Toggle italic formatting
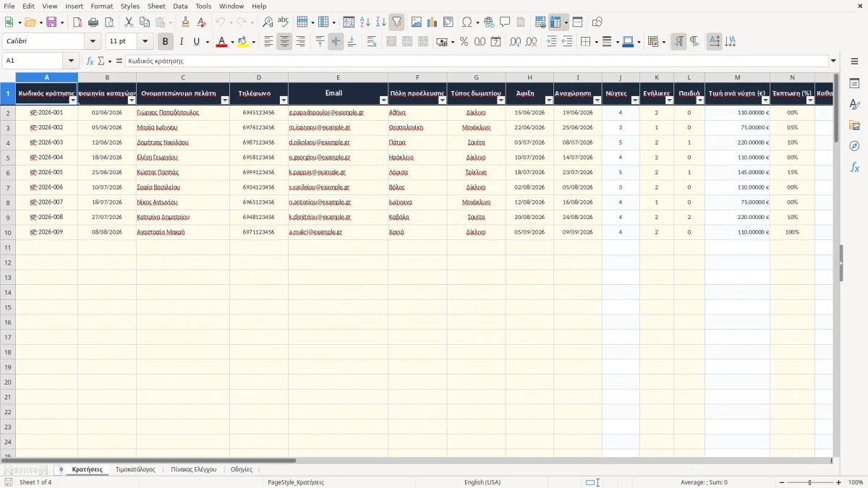 [x=181, y=42]
